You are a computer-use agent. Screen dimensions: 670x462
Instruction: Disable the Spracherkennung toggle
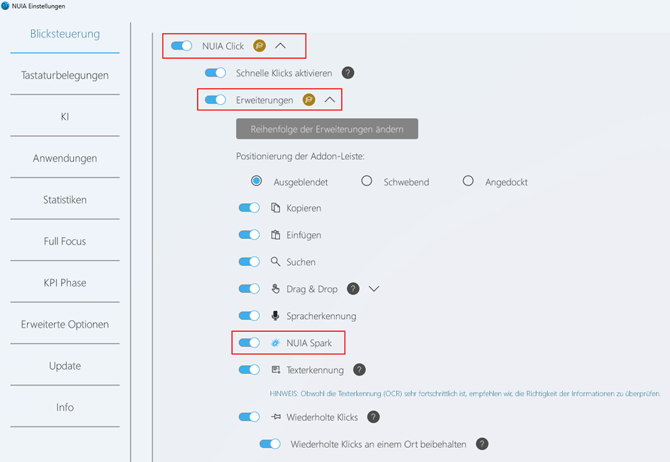(249, 316)
